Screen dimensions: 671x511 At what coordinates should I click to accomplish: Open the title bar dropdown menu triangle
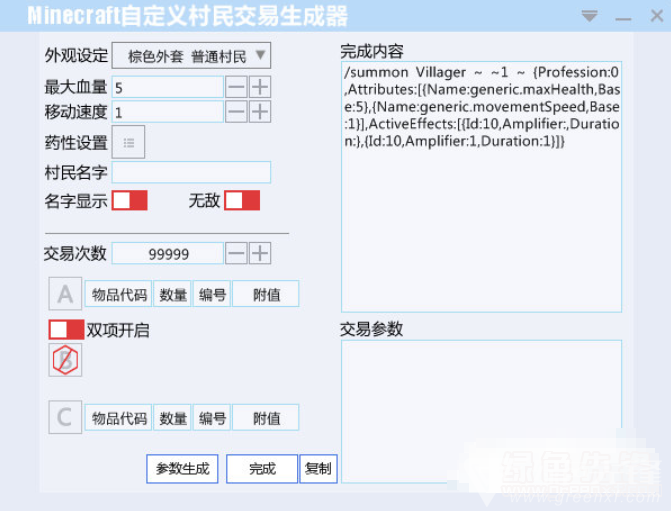(589, 16)
